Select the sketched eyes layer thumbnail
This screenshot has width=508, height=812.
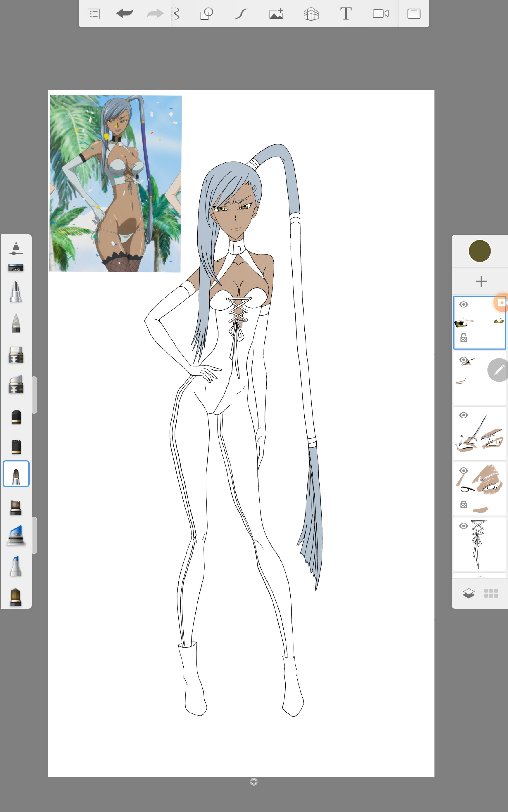(x=480, y=433)
